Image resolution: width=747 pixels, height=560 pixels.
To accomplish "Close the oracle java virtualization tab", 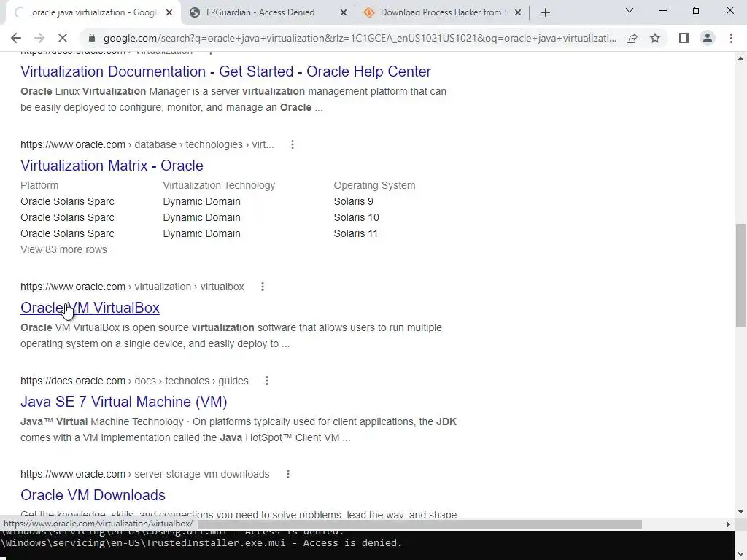I will 169,13.
